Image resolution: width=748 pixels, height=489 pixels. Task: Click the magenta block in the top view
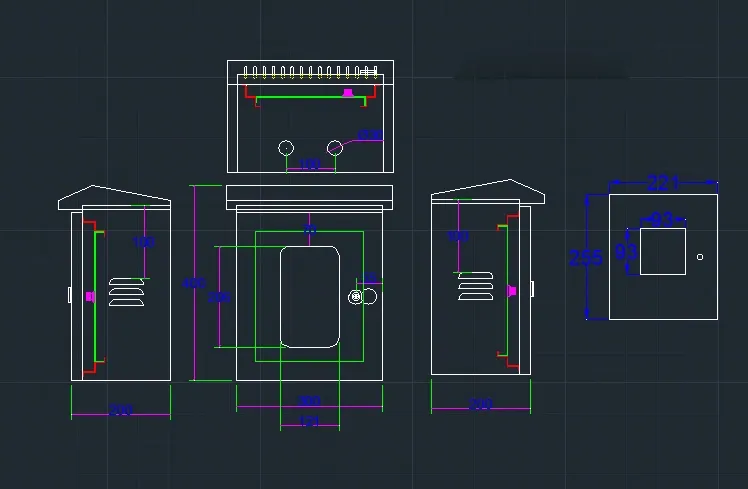(x=348, y=93)
